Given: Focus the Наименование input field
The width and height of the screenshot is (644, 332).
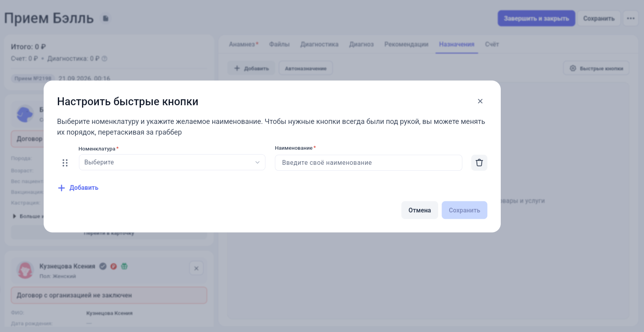Looking at the screenshot, I should click(369, 163).
